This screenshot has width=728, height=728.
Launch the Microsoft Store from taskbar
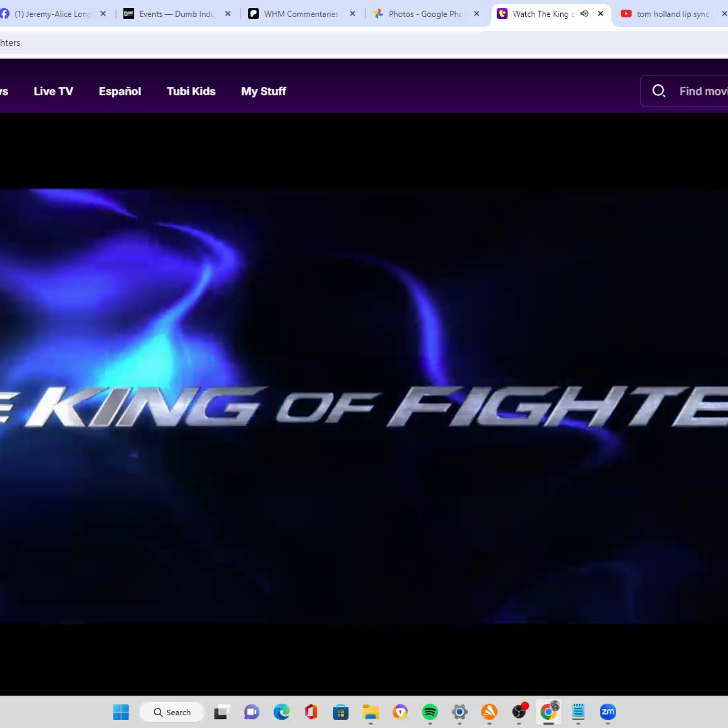(341, 712)
